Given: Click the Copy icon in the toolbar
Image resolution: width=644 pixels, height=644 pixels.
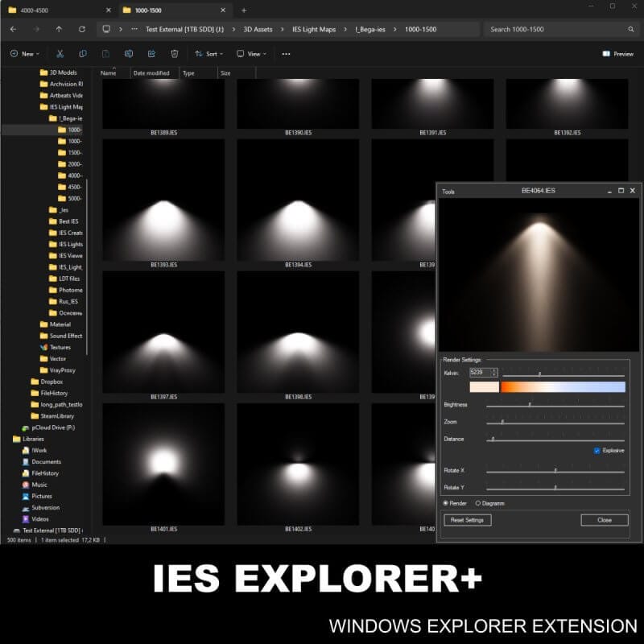Looking at the screenshot, I should (x=83, y=54).
